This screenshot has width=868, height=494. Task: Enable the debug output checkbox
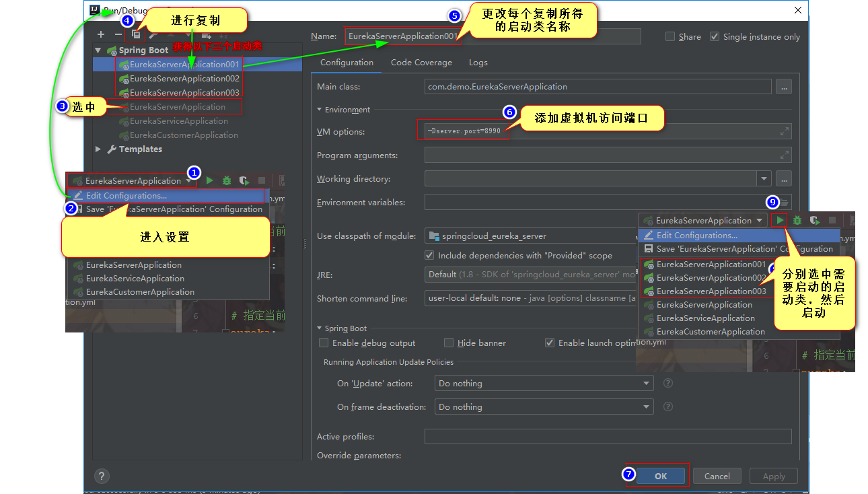(324, 343)
